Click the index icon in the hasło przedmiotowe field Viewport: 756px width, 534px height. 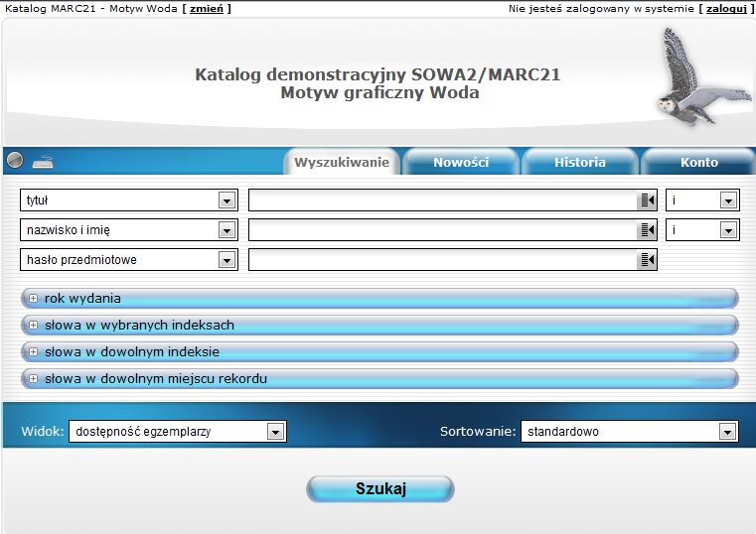[x=648, y=260]
